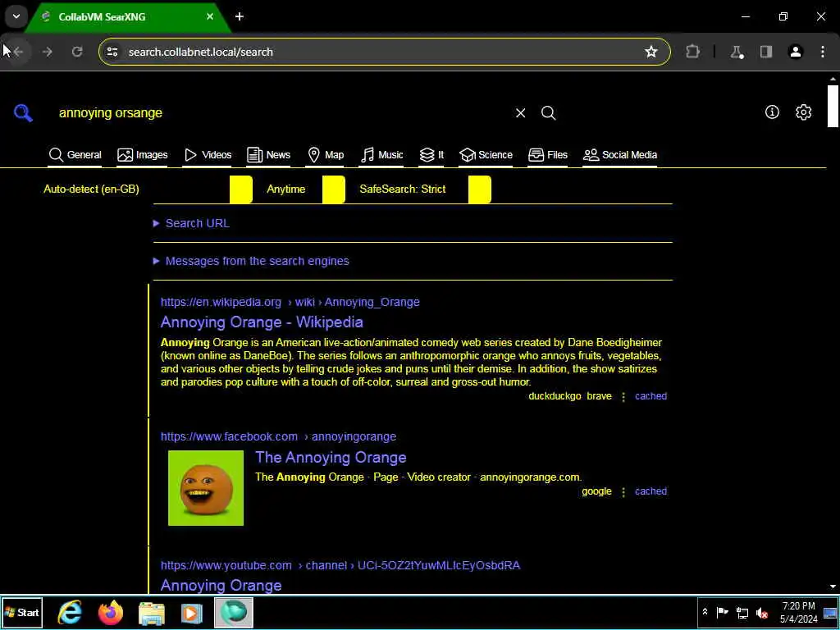
Task: Open cached link of Wikipedia result
Action: tap(651, 396)
